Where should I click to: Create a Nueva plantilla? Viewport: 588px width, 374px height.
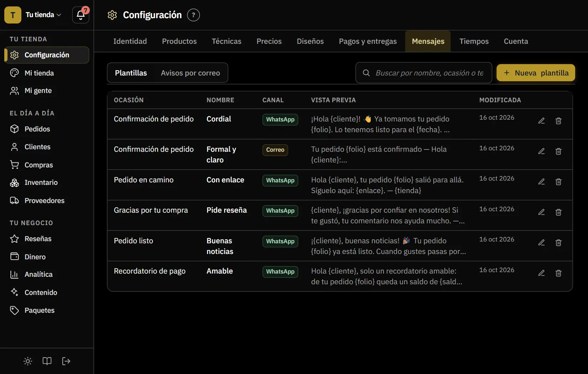(x=536, y=73)
